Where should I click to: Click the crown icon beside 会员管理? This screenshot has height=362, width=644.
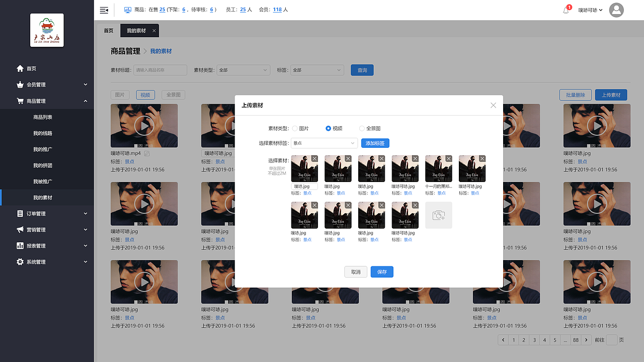click(x=20, y=84)
